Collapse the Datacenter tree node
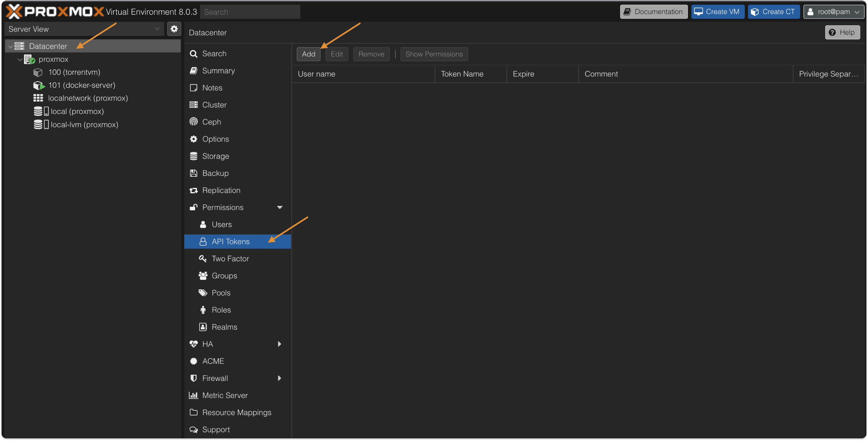Viewport: 868px width, 441px height. click(11, 46)
